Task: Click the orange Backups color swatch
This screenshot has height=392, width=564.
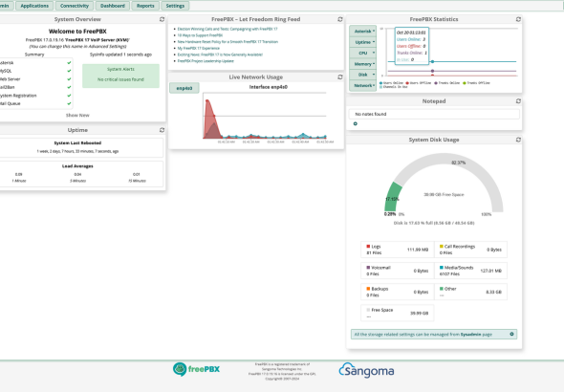Action: [368, 289]
